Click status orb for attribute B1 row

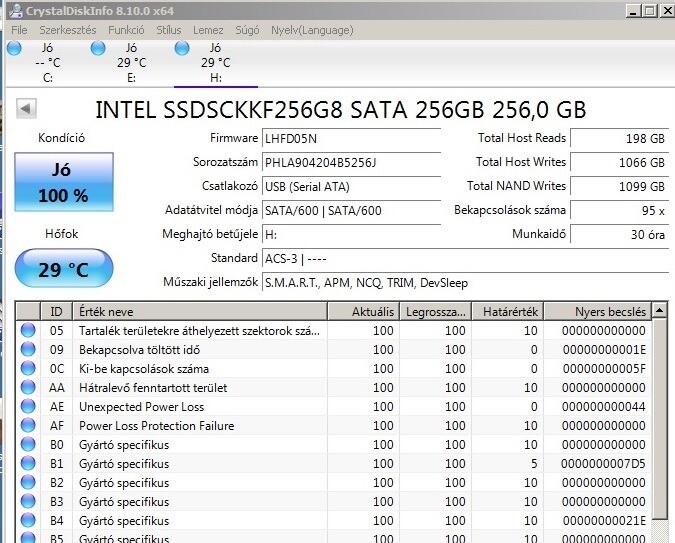pos(28,464)
